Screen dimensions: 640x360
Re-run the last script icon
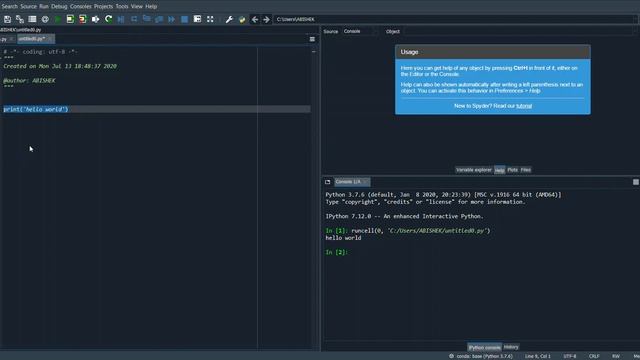pos(108,19)
